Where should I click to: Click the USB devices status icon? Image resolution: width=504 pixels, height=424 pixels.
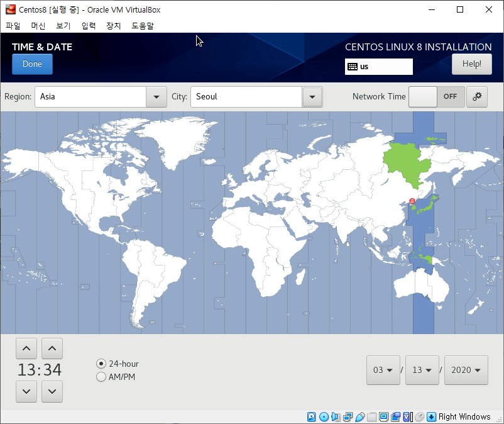coord(359,417)
